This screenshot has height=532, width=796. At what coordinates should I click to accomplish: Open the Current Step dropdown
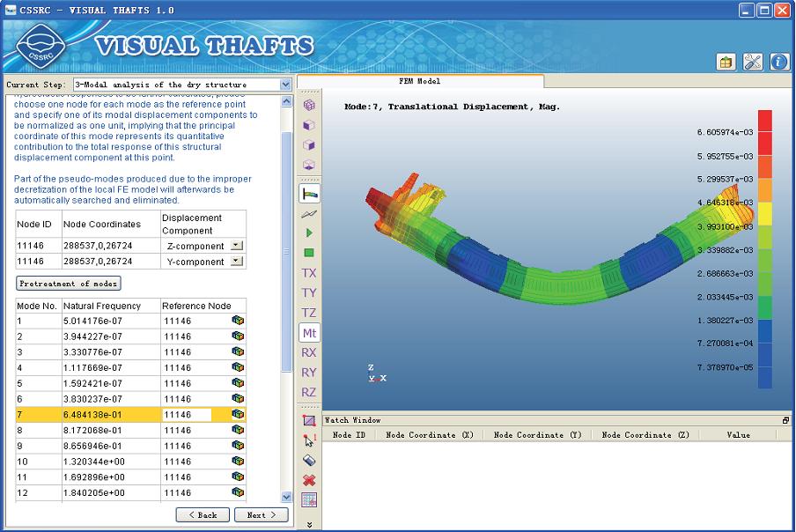tap(285, 85)
